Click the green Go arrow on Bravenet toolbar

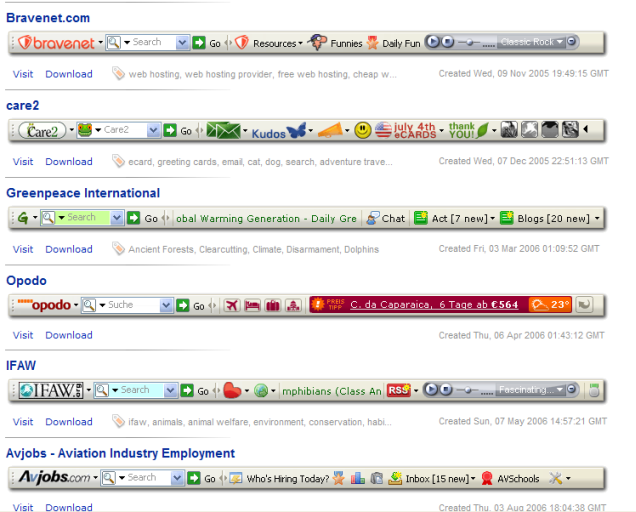pos(199,42)
